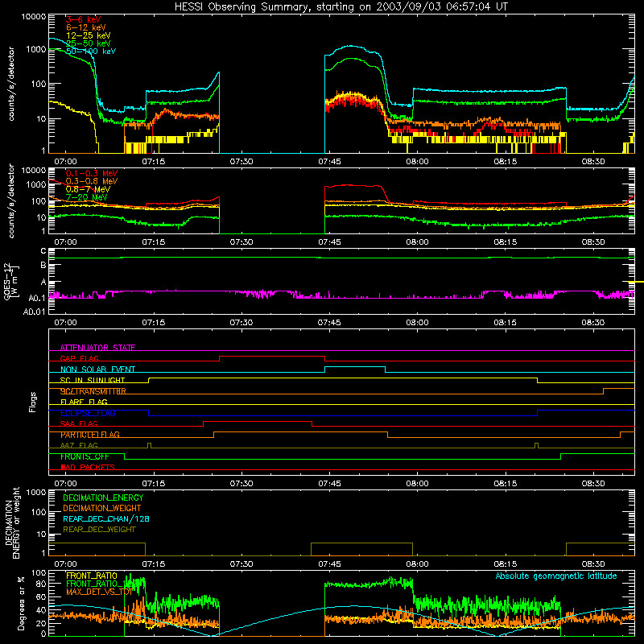Click the HESSI Observing Summary title text

341,7
